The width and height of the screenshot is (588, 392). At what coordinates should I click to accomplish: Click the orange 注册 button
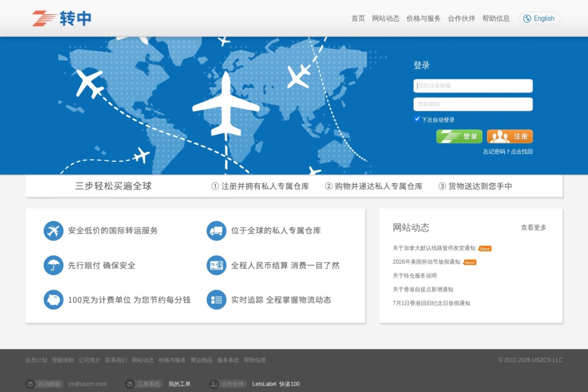coord(510,137)
